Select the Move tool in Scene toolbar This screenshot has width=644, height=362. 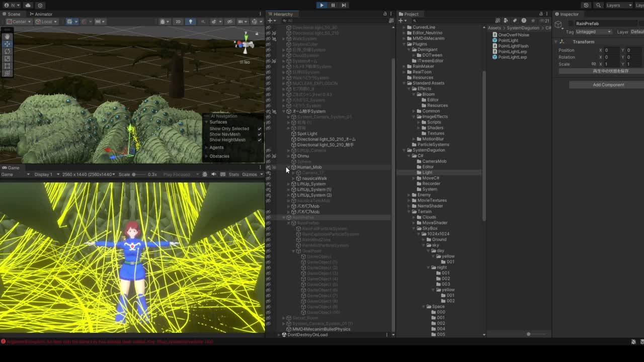pyautogui.click(x=7, y=44)
